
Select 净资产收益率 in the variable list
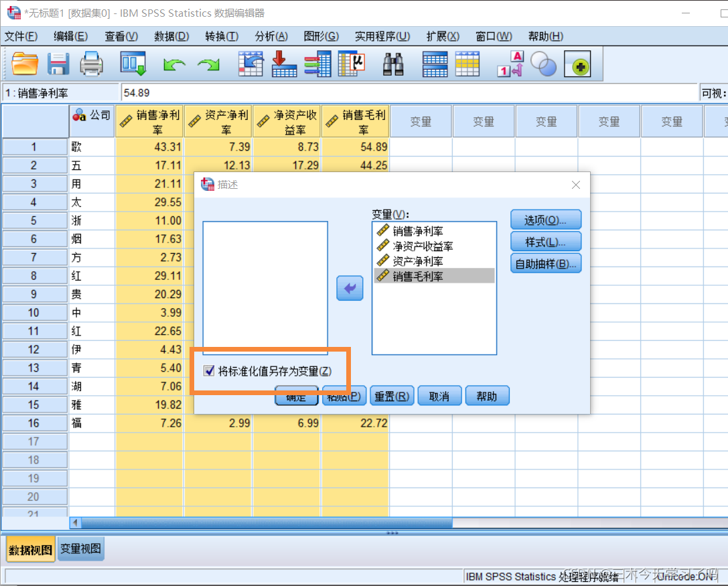click(434, 246)
